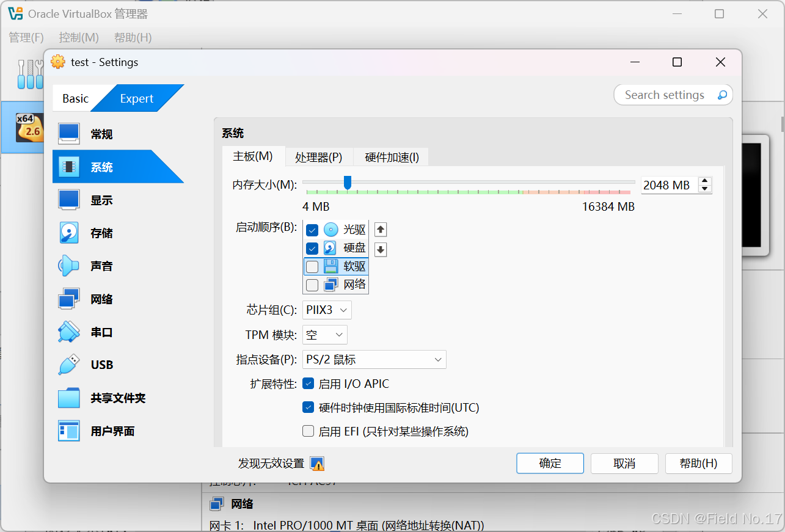Click the manager window scrollbar

click(x=782, y=123)
